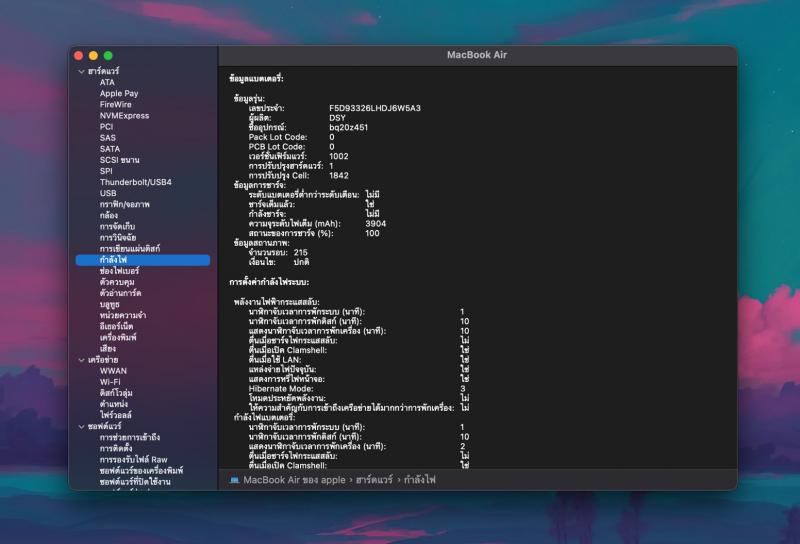Click serial number F5D93326LHDJ6W5A3
The image size is (800, 544).
click(x=375, y=108)
